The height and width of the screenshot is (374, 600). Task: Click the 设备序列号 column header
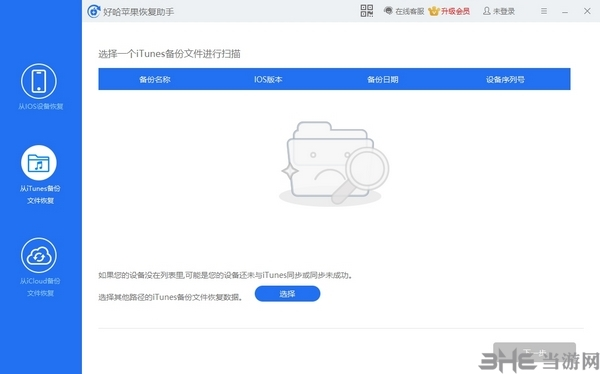pos(505,80)
